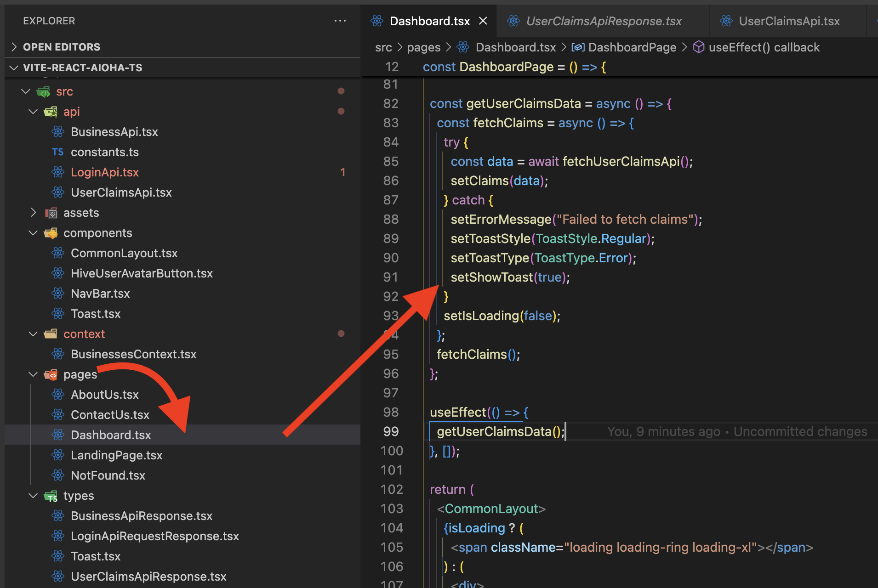Click the fetchUserClaimsApi call on line 85
Image resolution: width=878 pixels, height=588 pixels.
pos(621,161)
